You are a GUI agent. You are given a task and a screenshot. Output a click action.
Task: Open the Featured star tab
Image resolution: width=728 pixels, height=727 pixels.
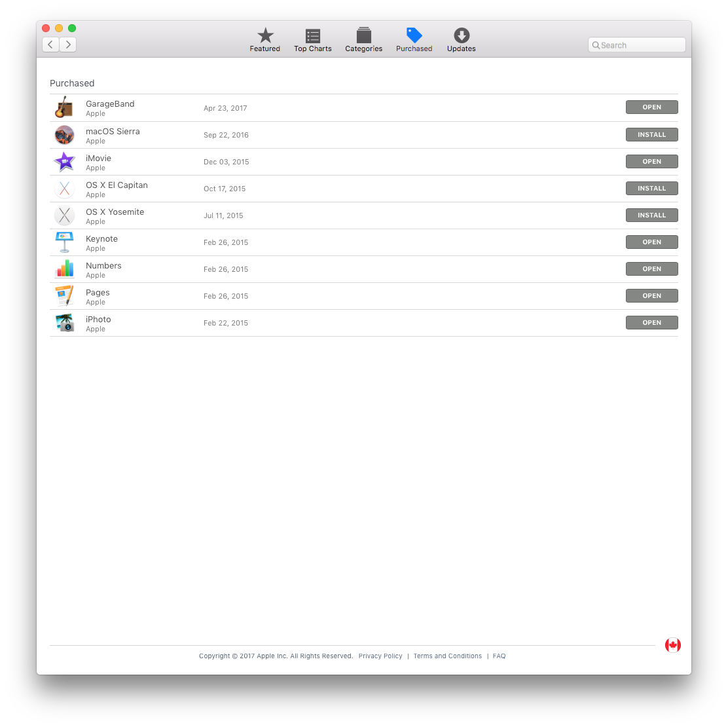(x=264, y=40)
